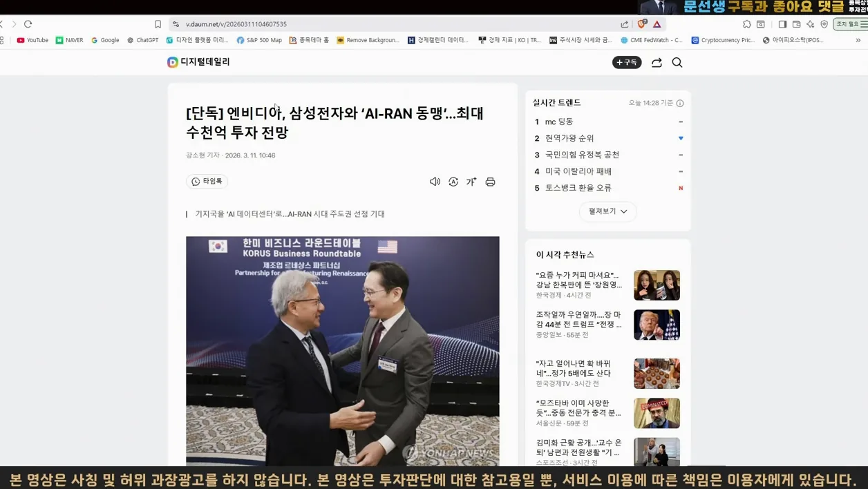868x489 pixels.
Task: Click the article headline '[단독] 엔비디아, 삼성전자와'
Action: pos(334,122)
